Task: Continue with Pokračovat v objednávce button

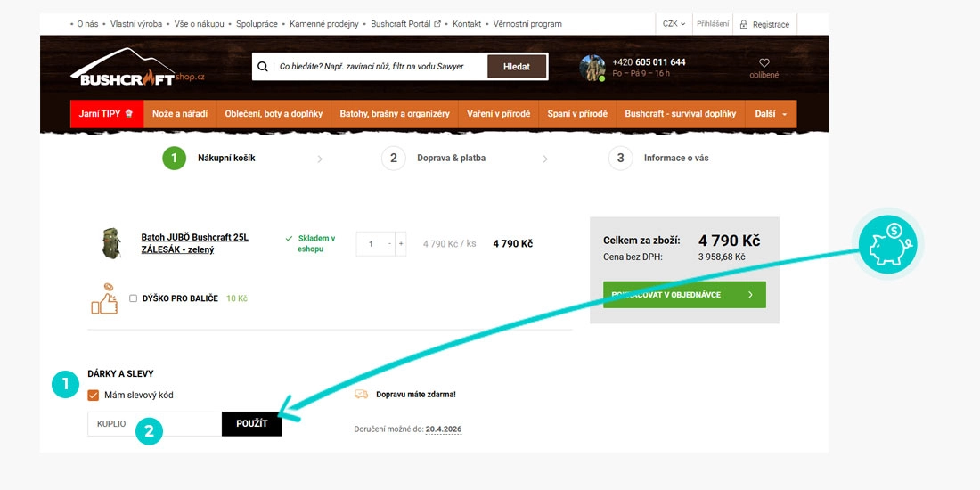Action: (x=684, y=294)
